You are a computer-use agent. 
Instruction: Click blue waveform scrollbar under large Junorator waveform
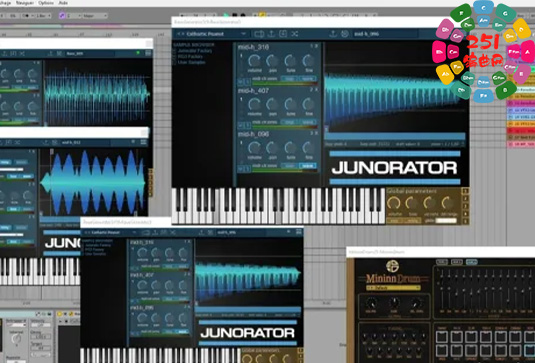click(x=395, y=136)
